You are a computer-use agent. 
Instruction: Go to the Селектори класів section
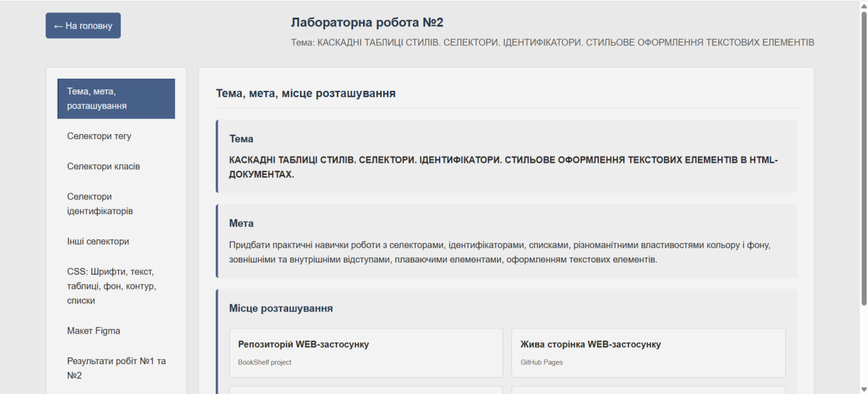tap(103, 166)
